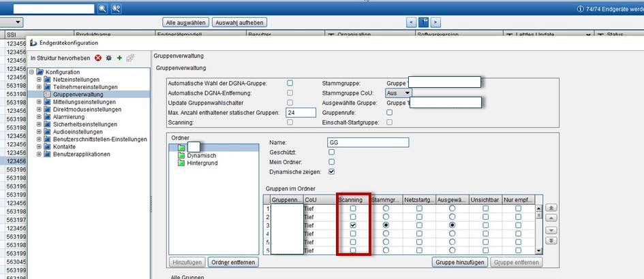The height and width of the screenshot is (279, 644).
Task: Go to the previous page arrow
Action: 411,22
